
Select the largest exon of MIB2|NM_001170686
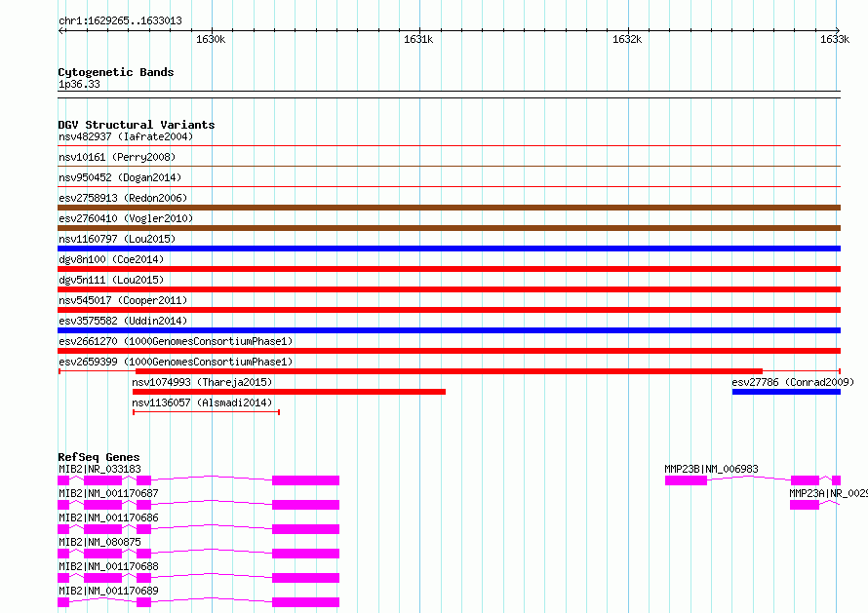tap(305, 529)
